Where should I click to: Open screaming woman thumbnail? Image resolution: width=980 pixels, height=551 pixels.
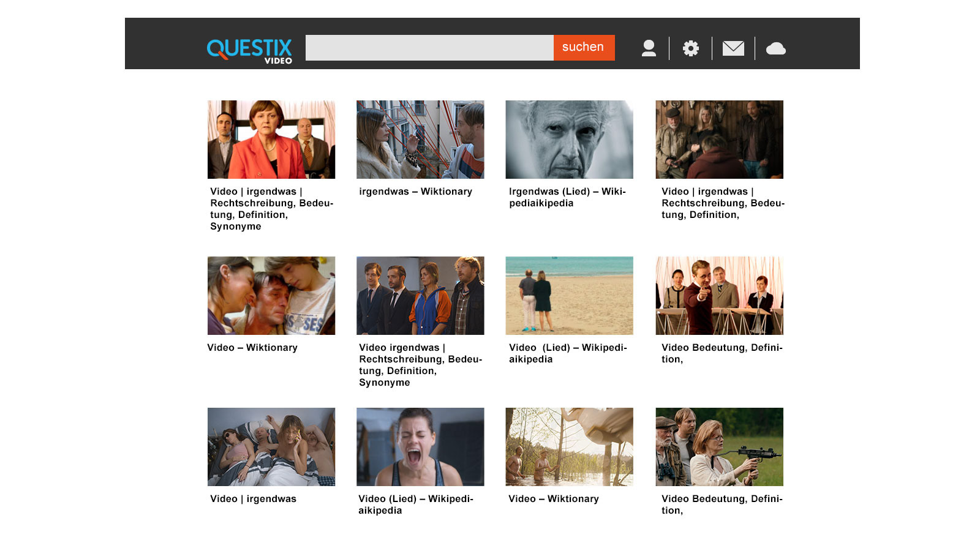420,447
